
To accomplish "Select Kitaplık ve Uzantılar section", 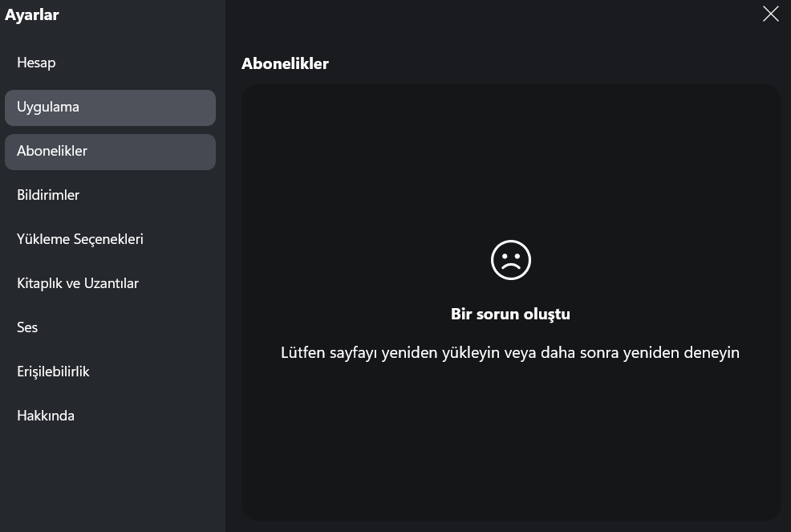I will click(x=78, y=283).
